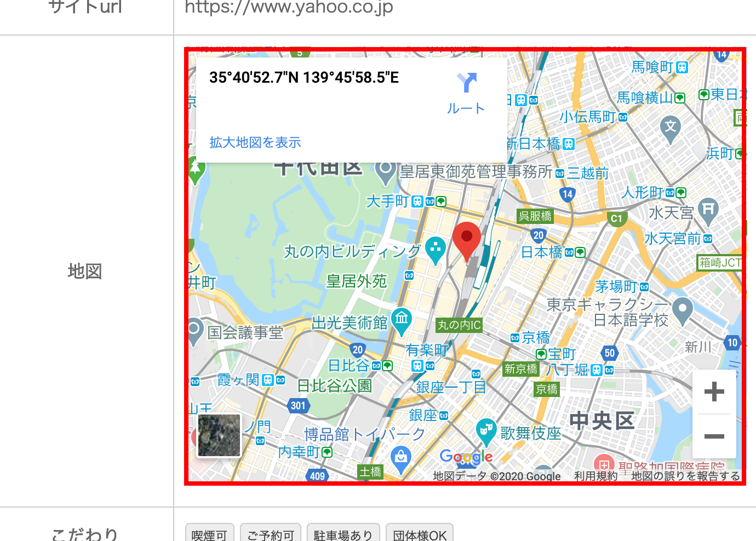Screen dimensions: 756x541
Task: Click the Idemitsu Museum marker icon
Action: pyautogui.click(x=402, y=323)
